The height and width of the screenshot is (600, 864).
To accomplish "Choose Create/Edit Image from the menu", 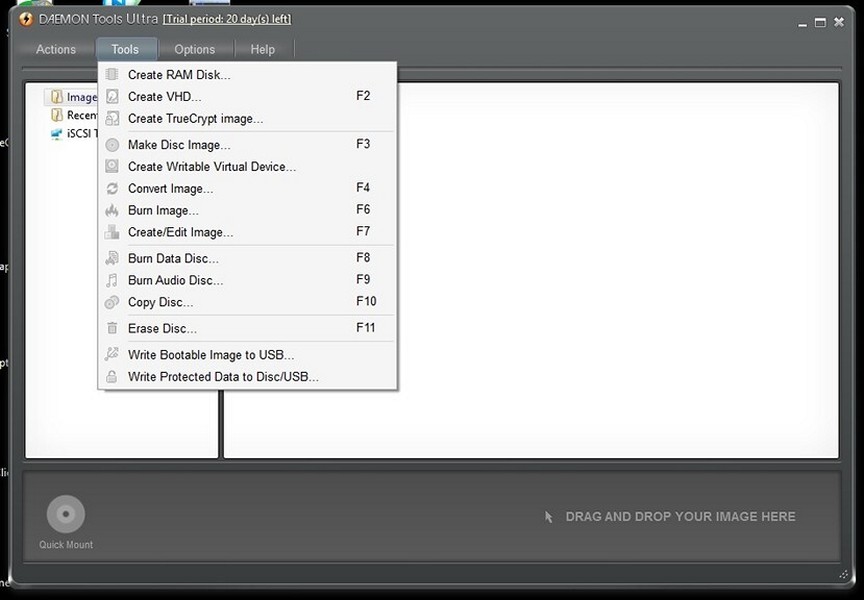I will point(247,233).
